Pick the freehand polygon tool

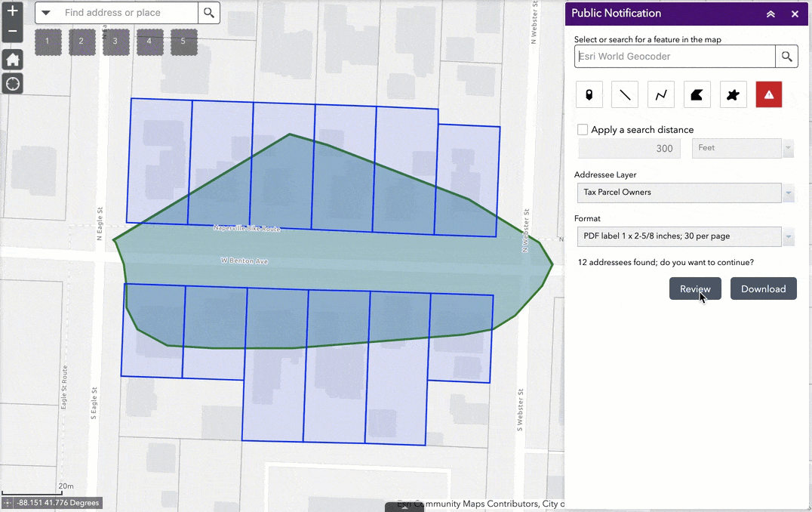733,94
